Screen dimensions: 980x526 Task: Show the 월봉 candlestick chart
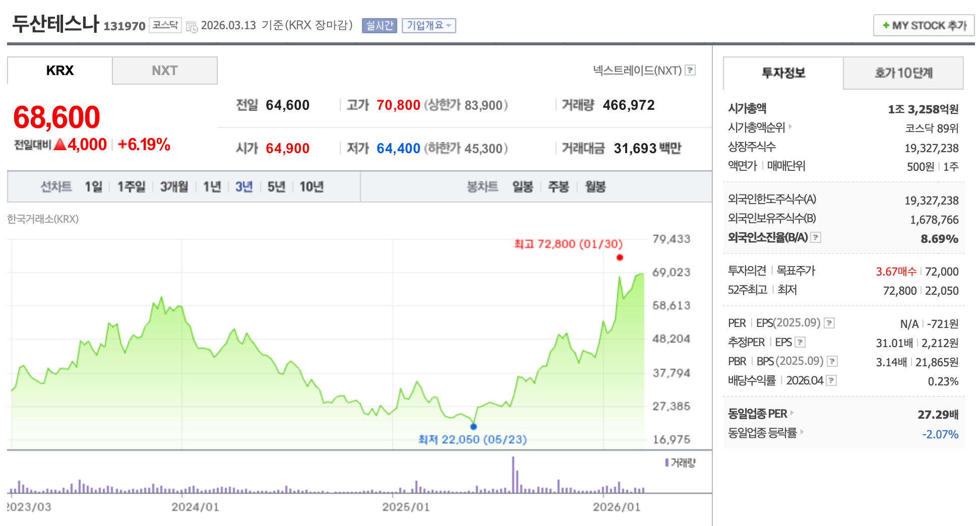pos(595,187)
